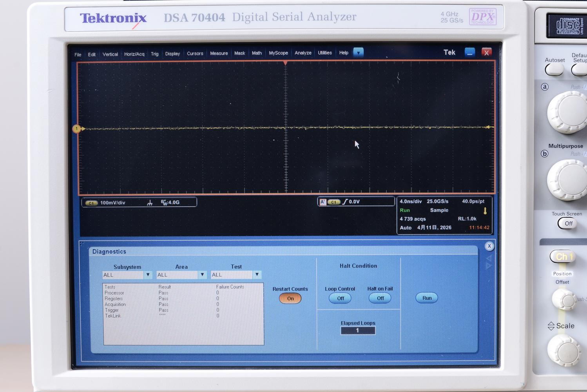This screenshot has height=392, width=587.
Task: Click the A trigger badge icon
Action: click(323, 202)
